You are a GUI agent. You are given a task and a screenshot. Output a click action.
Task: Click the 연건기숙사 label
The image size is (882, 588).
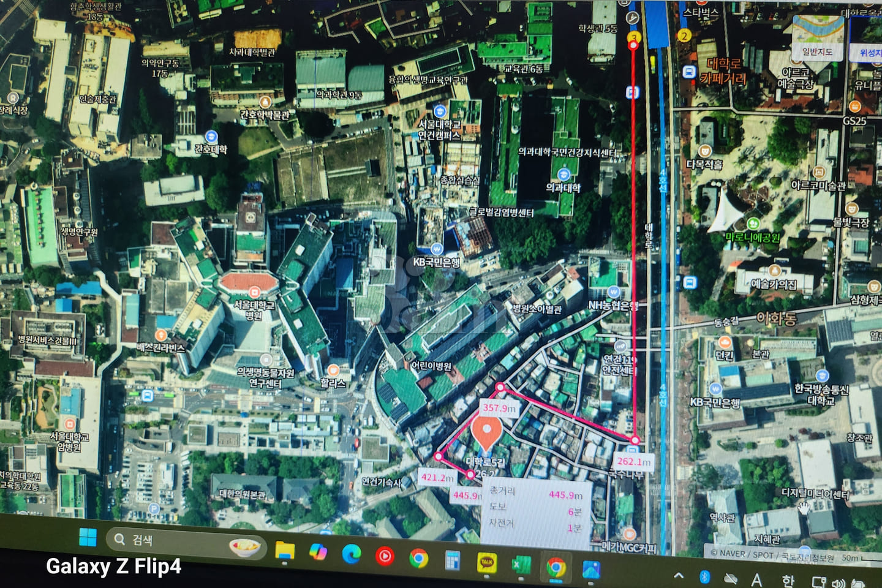[381, 482]
